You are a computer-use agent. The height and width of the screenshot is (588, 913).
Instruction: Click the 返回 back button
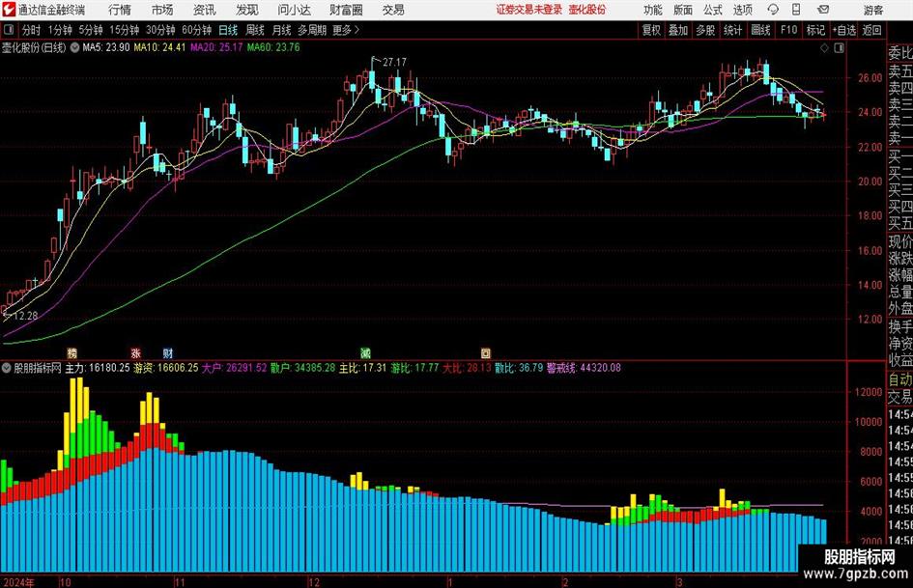(872, 30)
